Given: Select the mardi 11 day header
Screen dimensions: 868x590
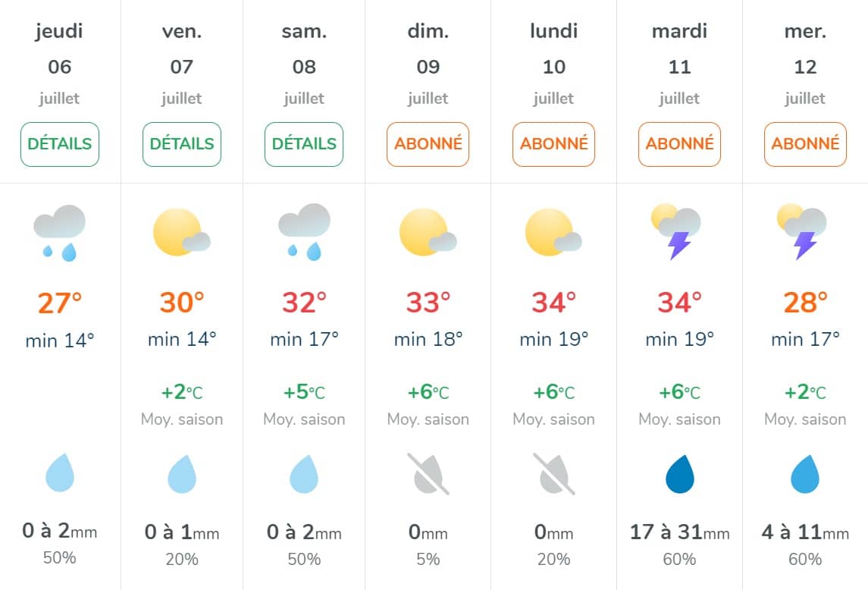Looking at the screenshot, I should tap(679, 64).
